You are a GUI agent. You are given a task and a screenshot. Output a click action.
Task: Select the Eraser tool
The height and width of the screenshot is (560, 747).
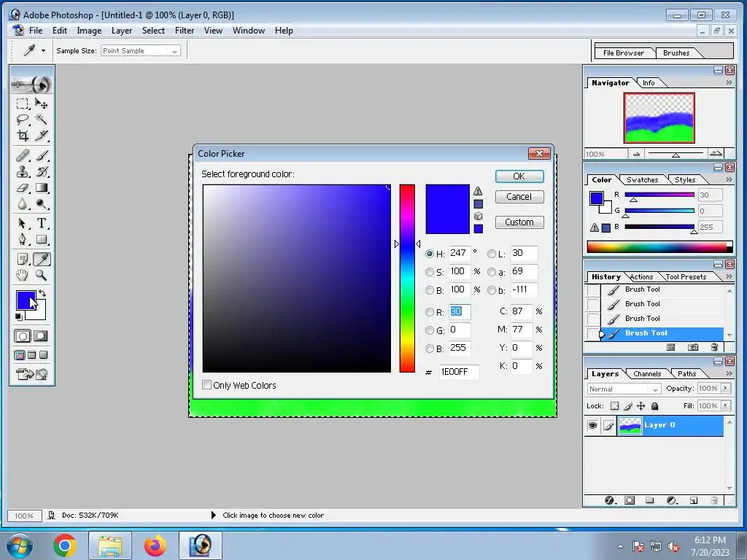22,187
